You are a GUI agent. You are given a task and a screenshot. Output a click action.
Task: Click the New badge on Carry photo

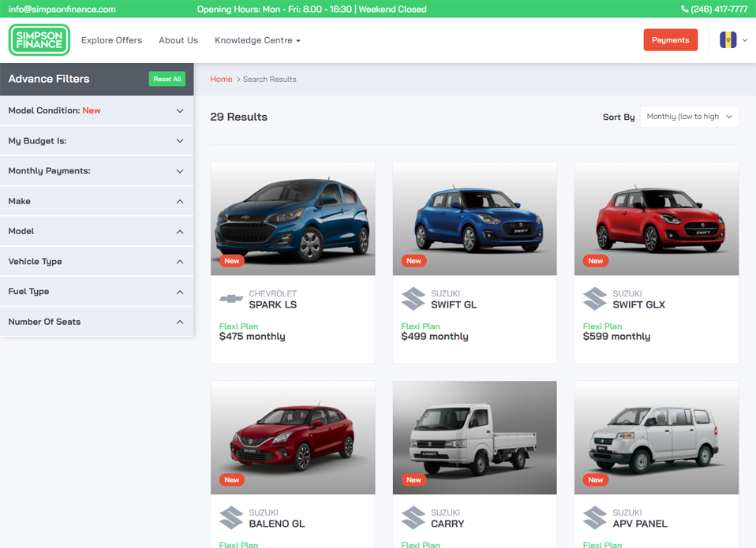[x=414, y=479]
